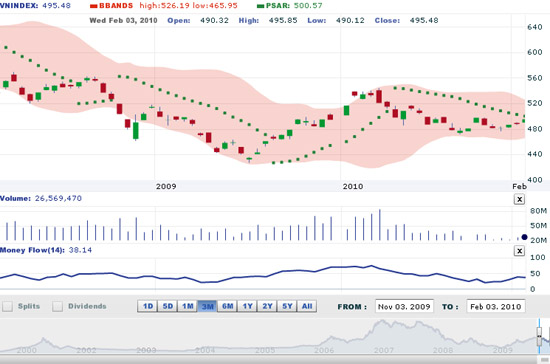Screen dimensions: 550x364
Task: Click the Open value 490.32
Action: pos(214,20)
